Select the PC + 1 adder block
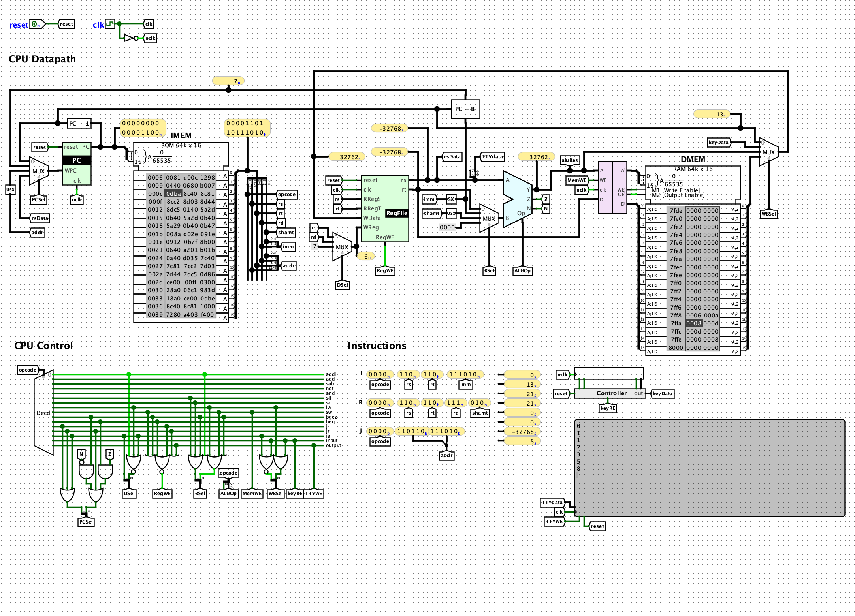The height and width of the screenshot is (616, 855). 79,124
